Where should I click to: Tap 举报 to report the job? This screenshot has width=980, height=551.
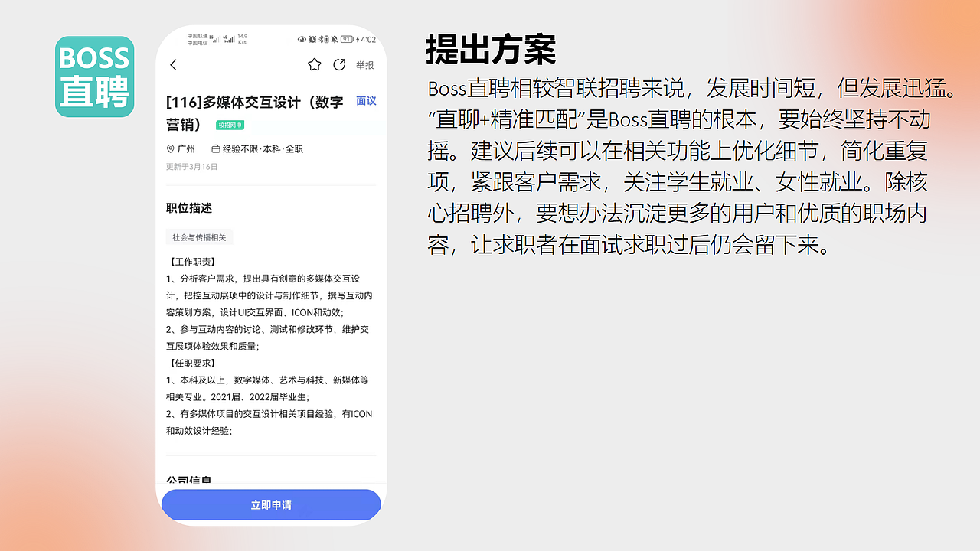click(x=365, y=65)
